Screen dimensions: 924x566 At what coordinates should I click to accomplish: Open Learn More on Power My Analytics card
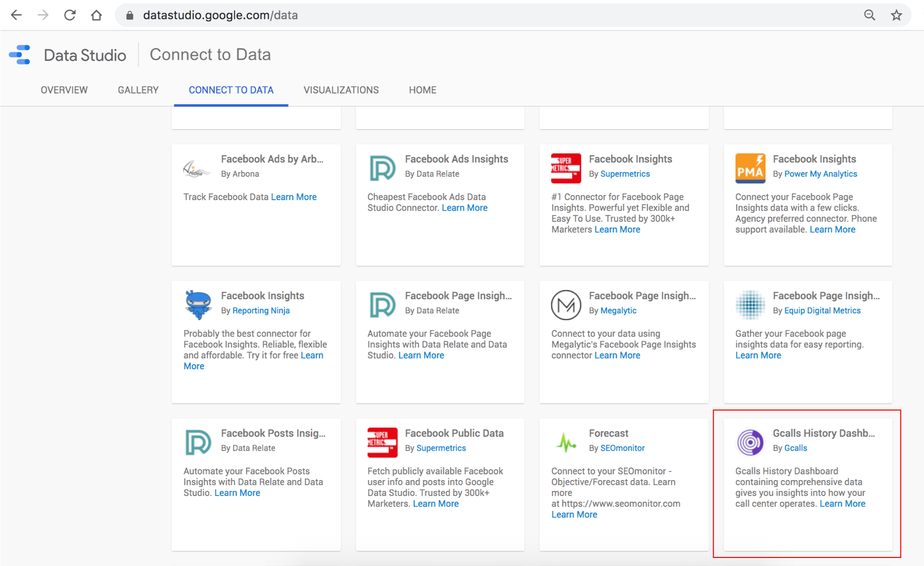(x=832, y=229)
